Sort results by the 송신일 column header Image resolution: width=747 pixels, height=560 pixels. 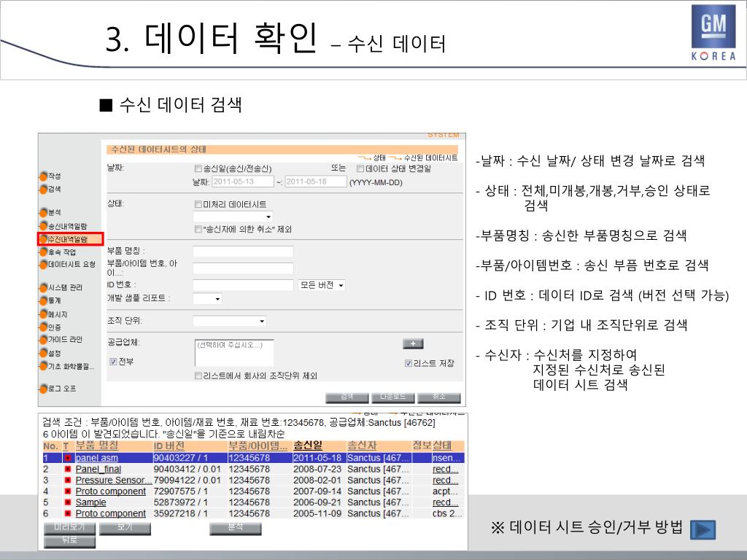(x=308, y=446)
